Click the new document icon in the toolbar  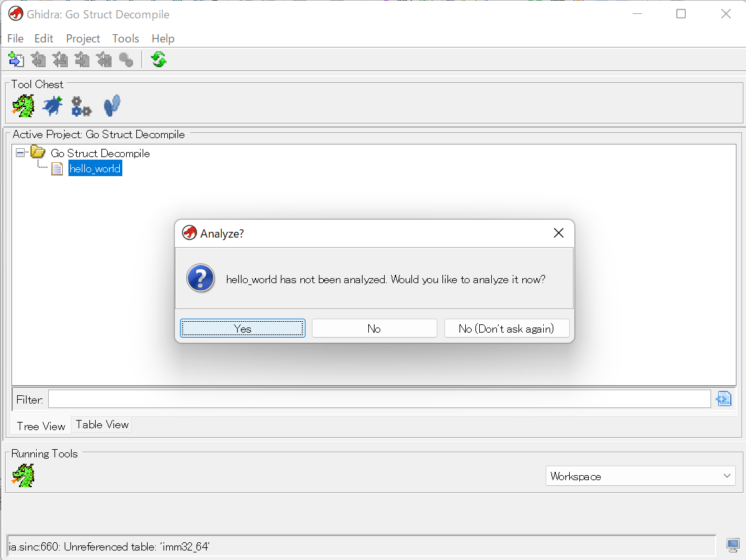pyautogui.click(x=15, y=59)
